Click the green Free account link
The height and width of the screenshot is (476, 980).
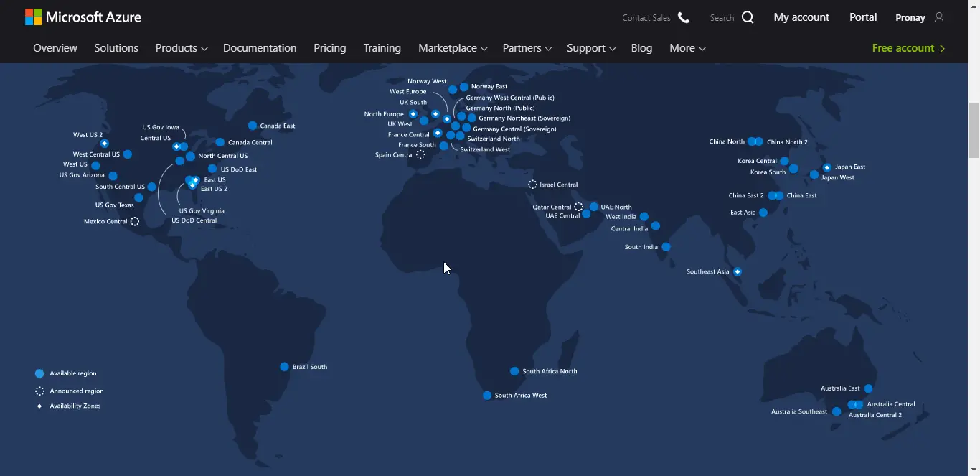tap(908, 48)
